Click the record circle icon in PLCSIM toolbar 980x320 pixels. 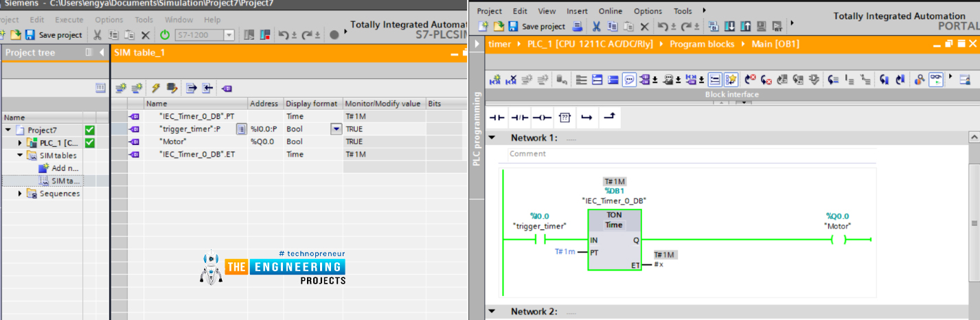(334, 35)
